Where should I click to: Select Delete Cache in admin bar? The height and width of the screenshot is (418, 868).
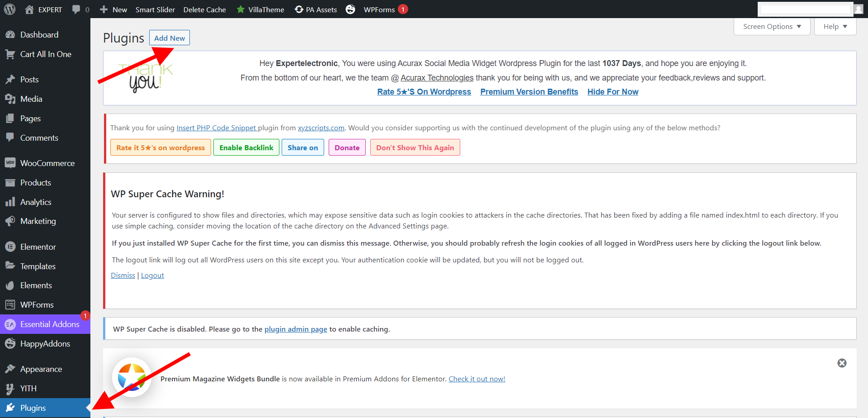coord(204,9)
